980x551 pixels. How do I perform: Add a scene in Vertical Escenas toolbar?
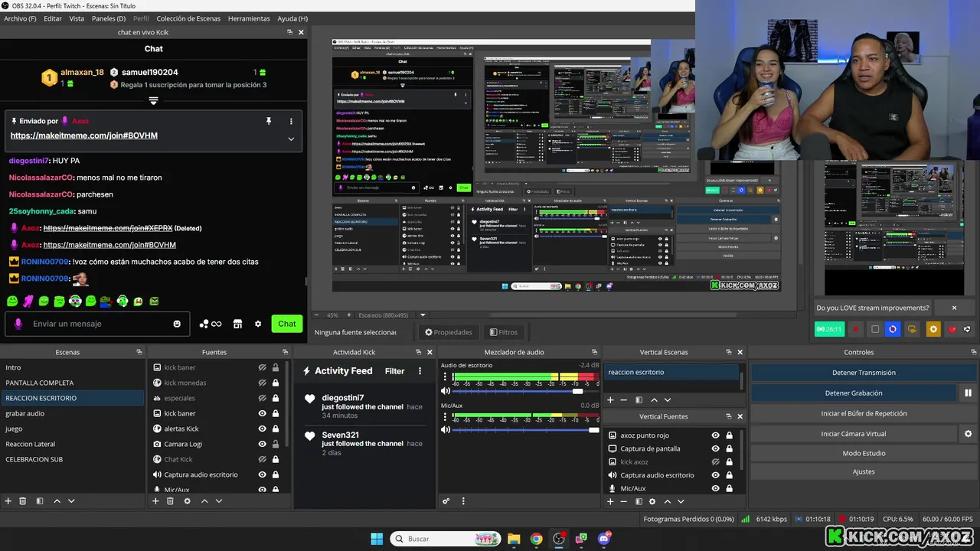610,400
